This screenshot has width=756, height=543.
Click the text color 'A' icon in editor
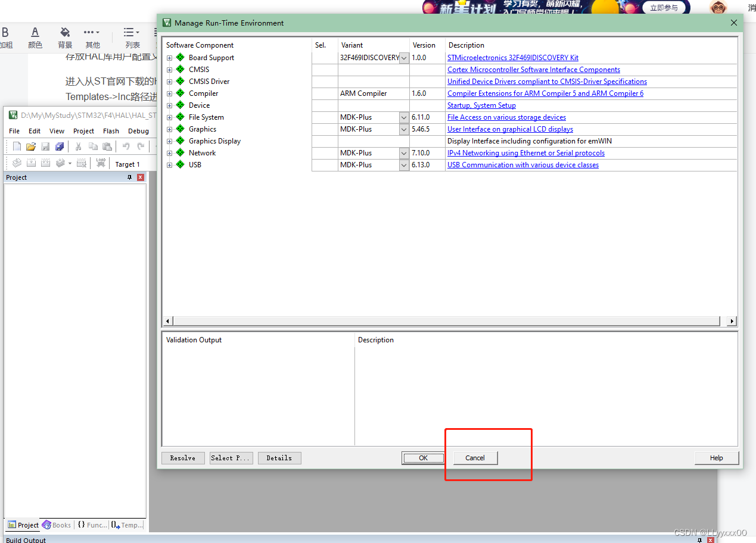pyautogui.click(x=35, y=32)
